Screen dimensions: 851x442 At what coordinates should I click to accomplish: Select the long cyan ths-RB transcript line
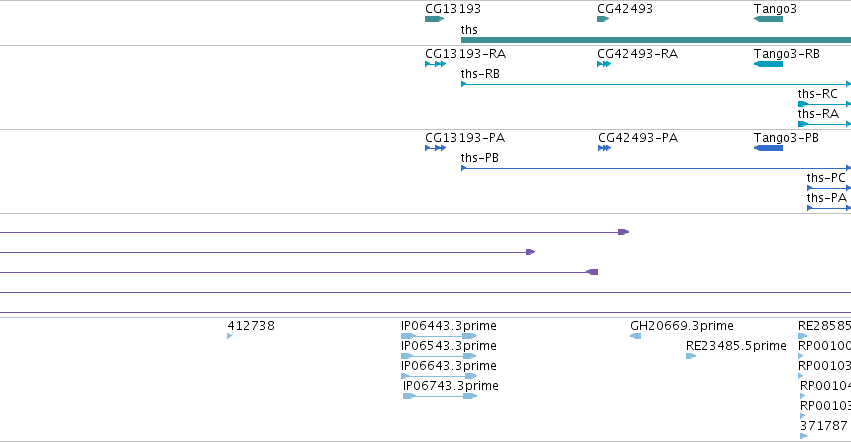(656, 84)
